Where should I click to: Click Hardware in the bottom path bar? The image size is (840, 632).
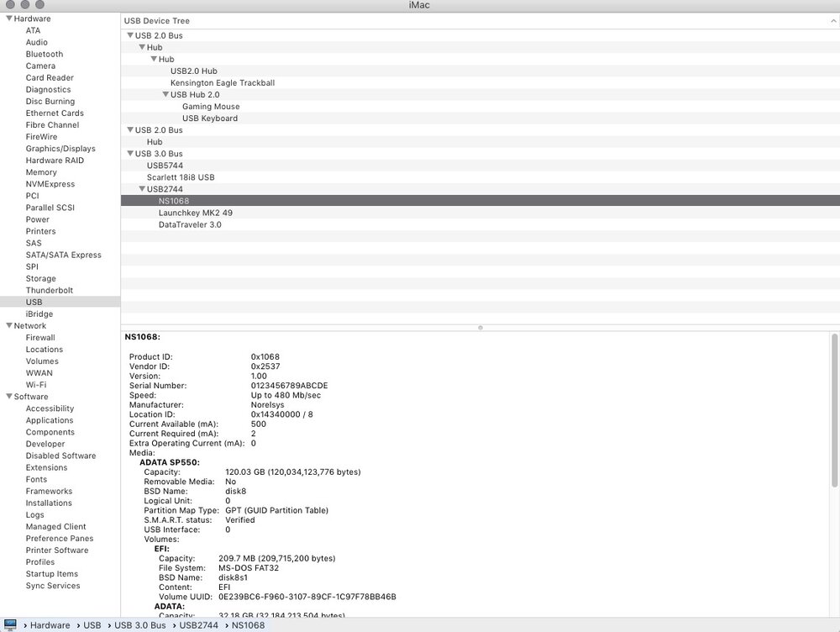pos(50,625)
